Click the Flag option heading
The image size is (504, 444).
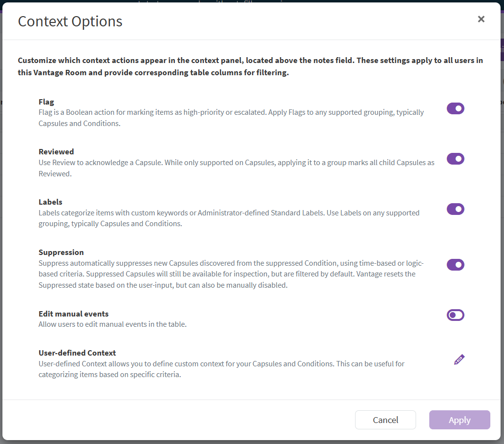point(46,102)
